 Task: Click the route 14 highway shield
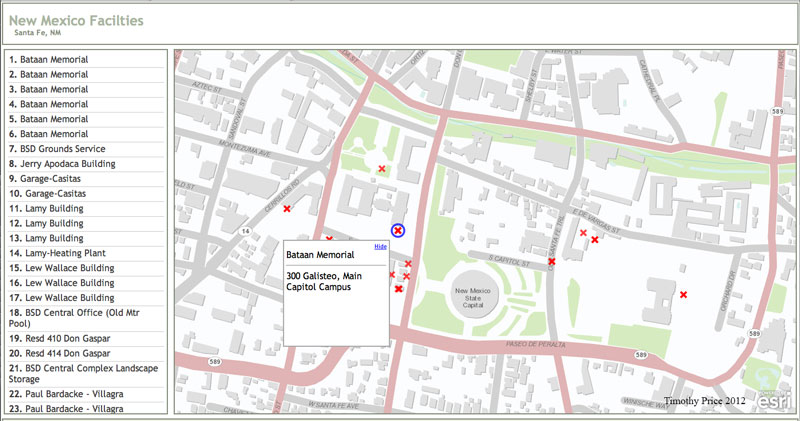[x=244, y=231]
